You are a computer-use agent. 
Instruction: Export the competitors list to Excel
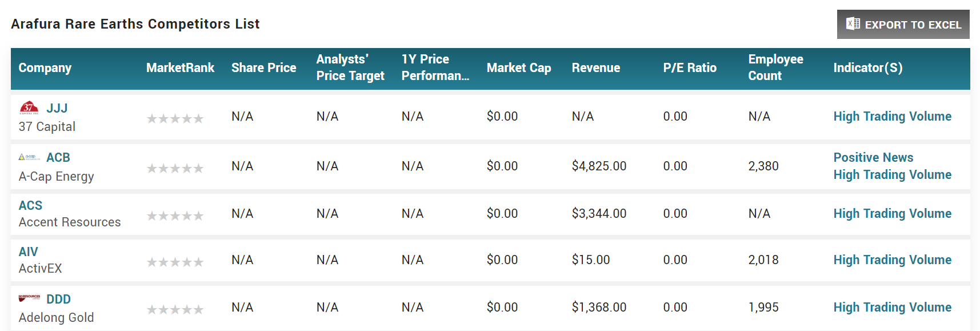point(903,25)
